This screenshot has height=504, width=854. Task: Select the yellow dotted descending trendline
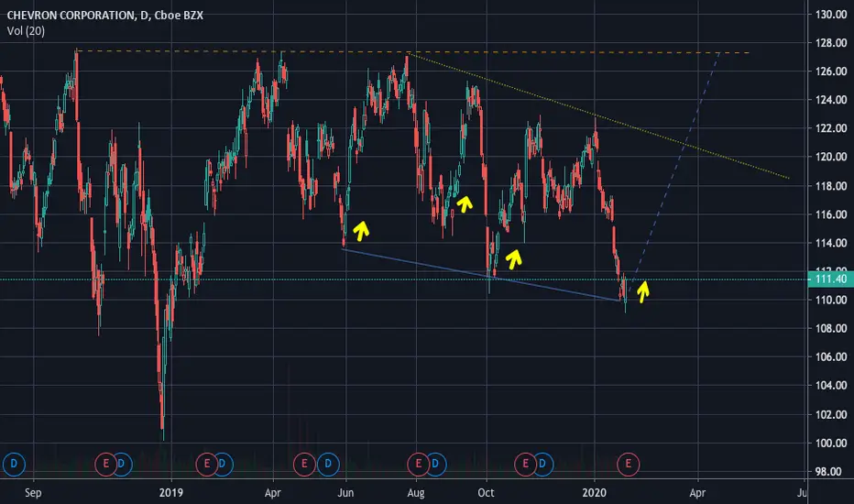point(599,116)
